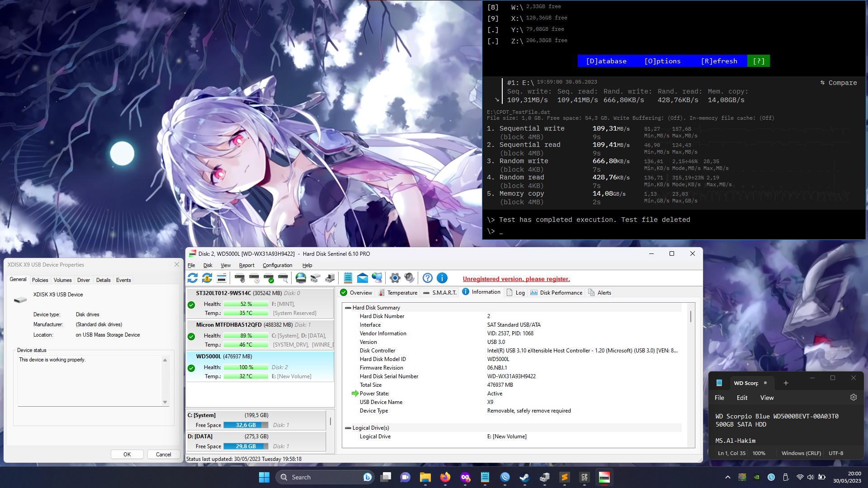
Task: Show hidden tray icons chevron
Action: pos(727,477)
